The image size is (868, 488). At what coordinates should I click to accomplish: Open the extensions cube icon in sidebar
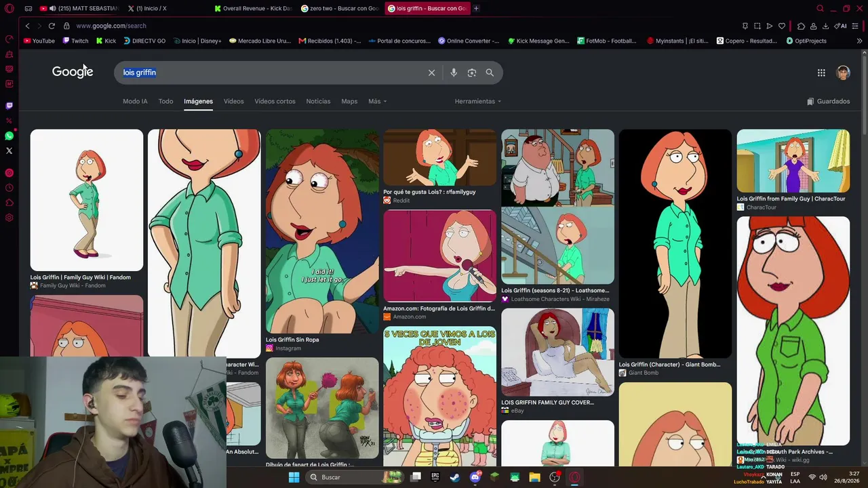click(9, 203)
